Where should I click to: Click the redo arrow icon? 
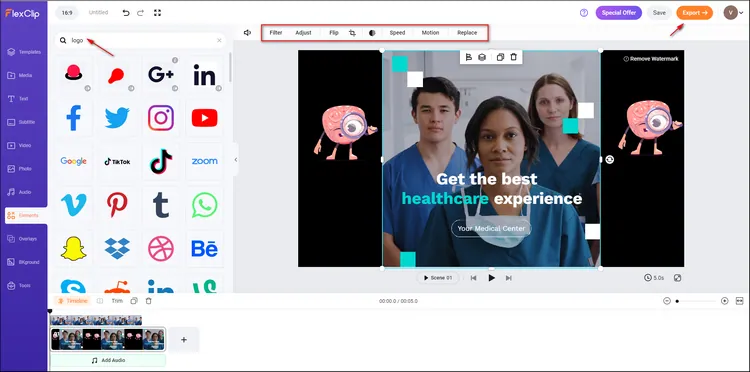coord(140,13)
